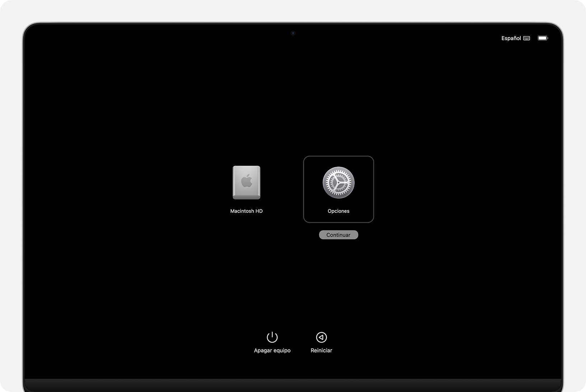This screenshot has height=392, width=586.
Task: Click the Apple logo on the disk
Action: [x=246, y=181]
